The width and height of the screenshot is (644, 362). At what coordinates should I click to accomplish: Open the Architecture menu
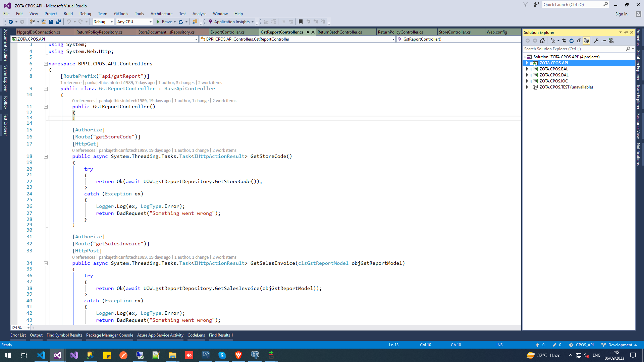pos(161,14)
